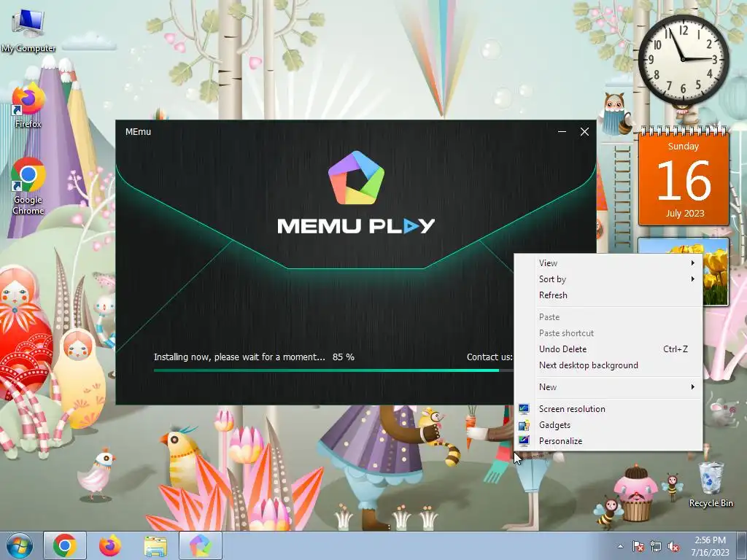Click the disabled Paste shortcut entry
The image size is (747, 560).
pos(608,333)
